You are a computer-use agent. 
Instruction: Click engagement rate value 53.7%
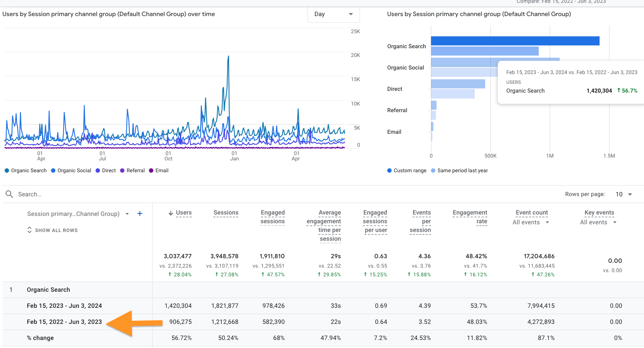click(x=479, y=306)
